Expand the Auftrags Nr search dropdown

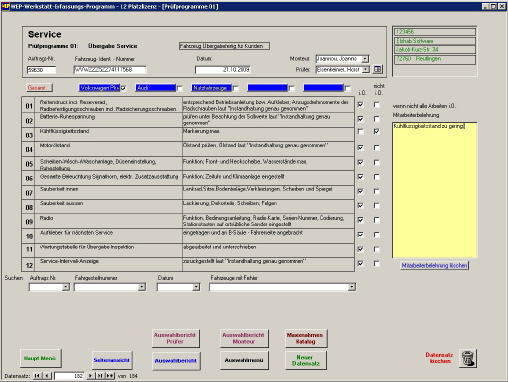(x=66, y=287)
